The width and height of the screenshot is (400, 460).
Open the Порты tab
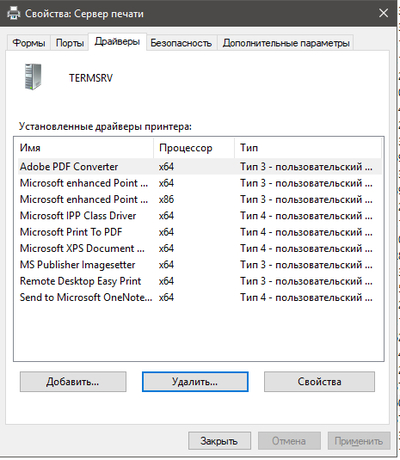pos(70,43)
